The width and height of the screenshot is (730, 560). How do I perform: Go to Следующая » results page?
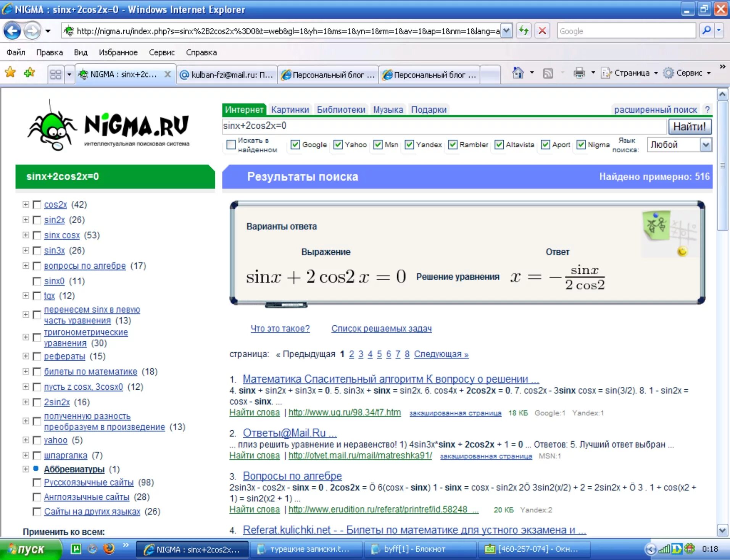click(x=441, y=354)
